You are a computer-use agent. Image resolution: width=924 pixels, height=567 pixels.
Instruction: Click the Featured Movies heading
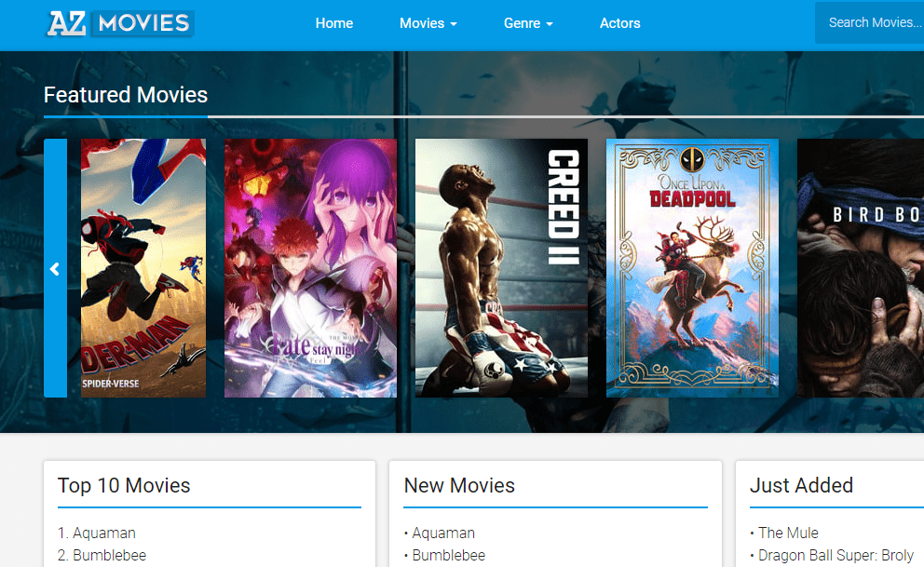pyautogui.click(x=126, y=95)
